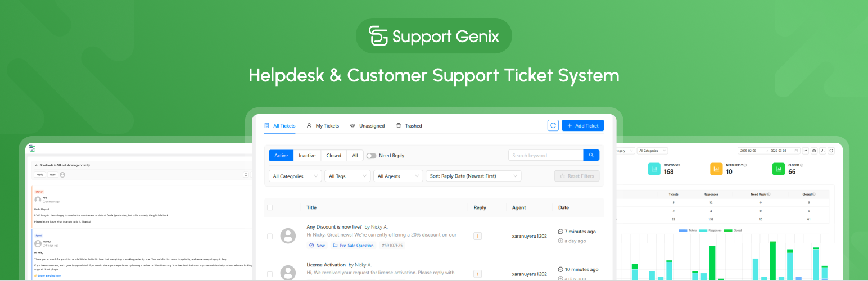The height and width of the screenshot is (281, 868).
Task: Click the Reset Filters button
Action: (x=577, y=176)
